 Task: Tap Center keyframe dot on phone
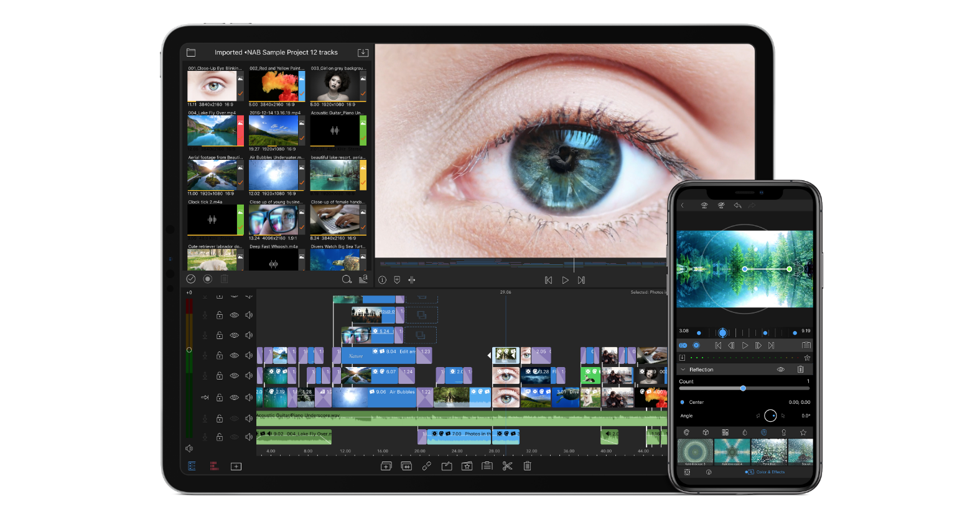pyautogui.click(x=683, y=403)
